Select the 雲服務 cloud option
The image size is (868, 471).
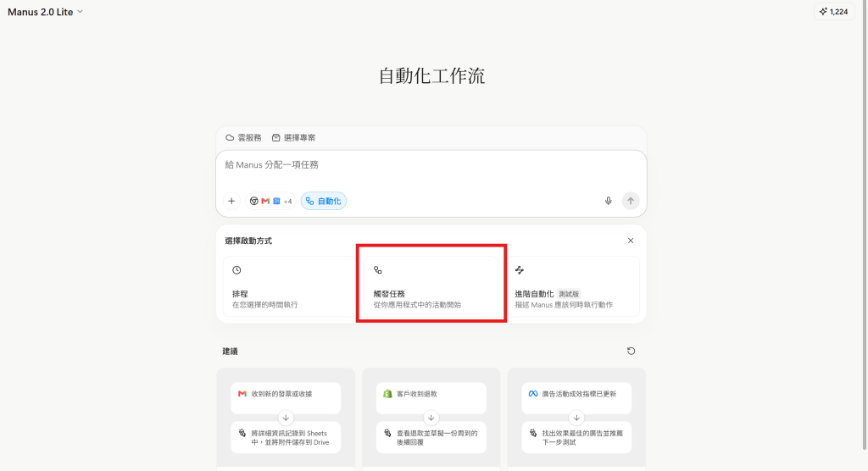tap(243, 138)
